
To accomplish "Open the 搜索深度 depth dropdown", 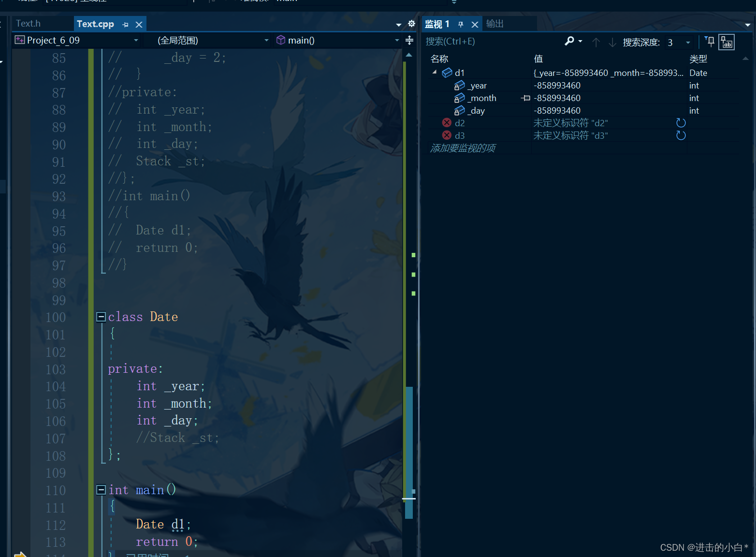I will point(679,43).
